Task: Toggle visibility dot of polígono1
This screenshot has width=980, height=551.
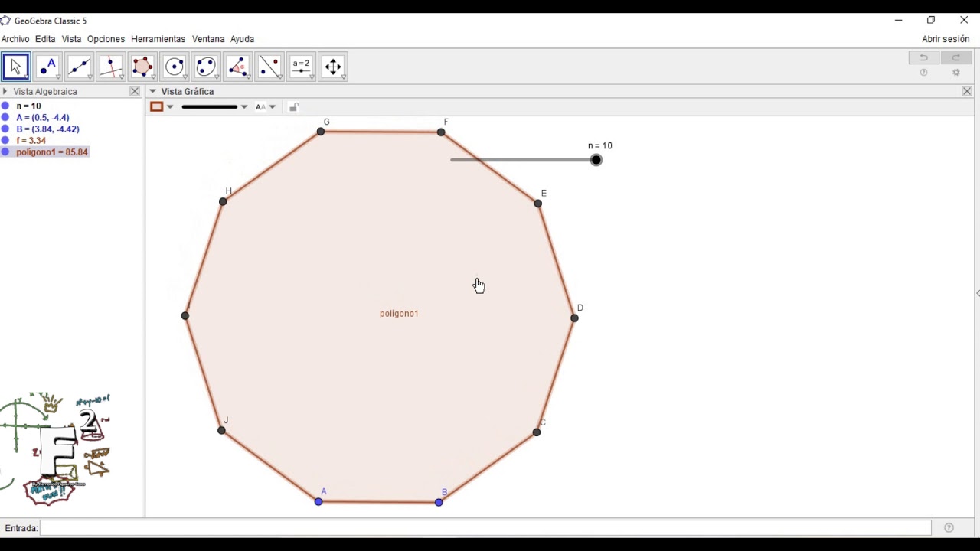Action: tap(5, 152)
